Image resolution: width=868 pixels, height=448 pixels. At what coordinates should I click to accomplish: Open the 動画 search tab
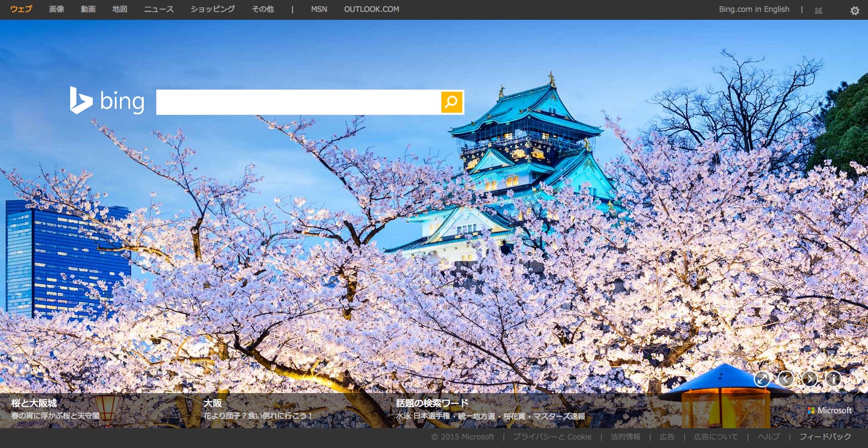(x=88, y=9)
